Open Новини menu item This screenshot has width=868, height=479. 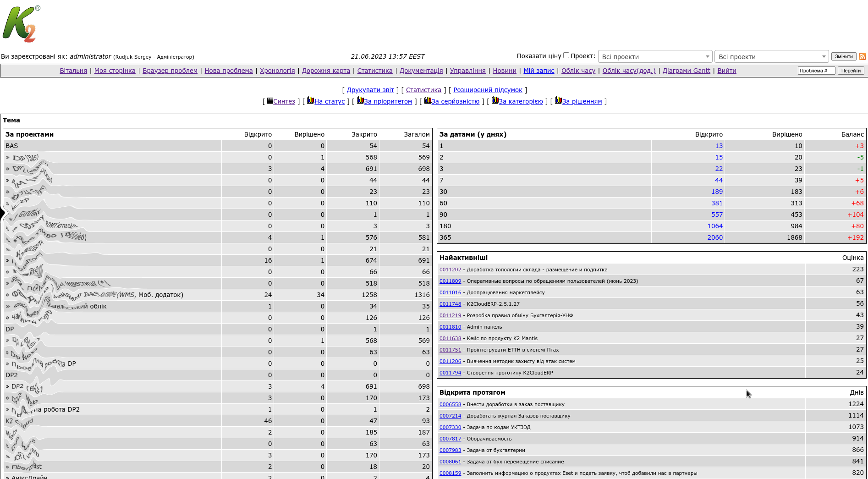(505, 71)
